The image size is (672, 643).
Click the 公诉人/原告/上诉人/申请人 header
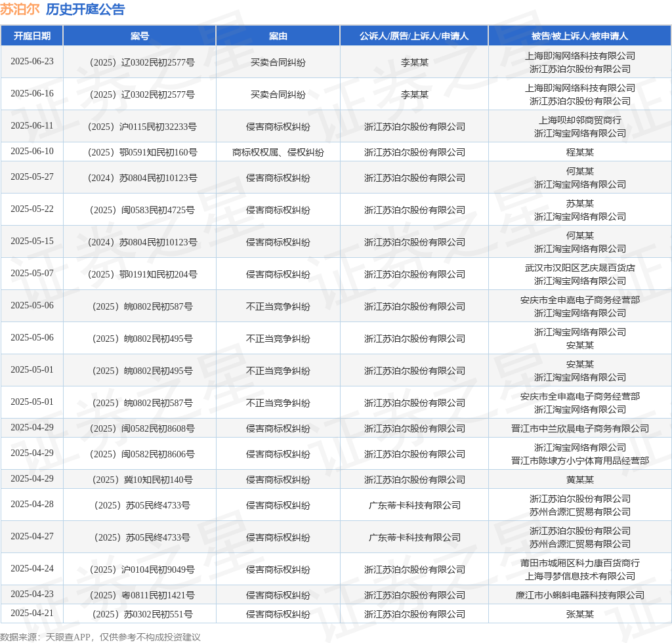tap(414, 36)
